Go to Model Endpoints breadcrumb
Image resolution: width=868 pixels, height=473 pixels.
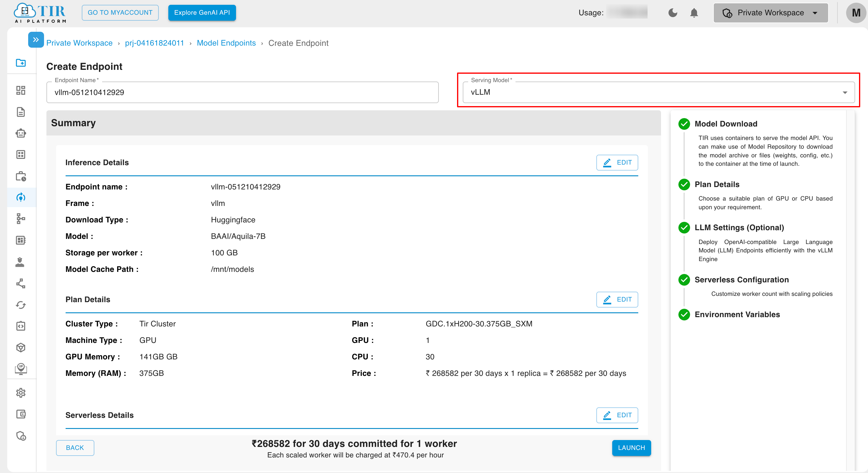(x=226, y=43)
